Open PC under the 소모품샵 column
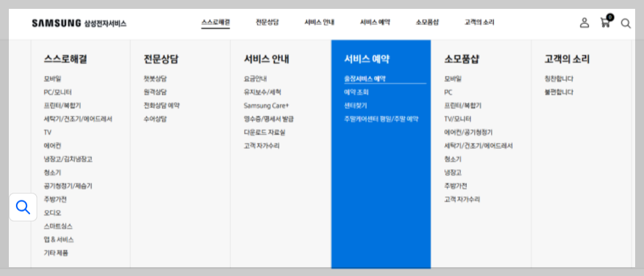The image size is (644, 276). (x=448, y=92)
